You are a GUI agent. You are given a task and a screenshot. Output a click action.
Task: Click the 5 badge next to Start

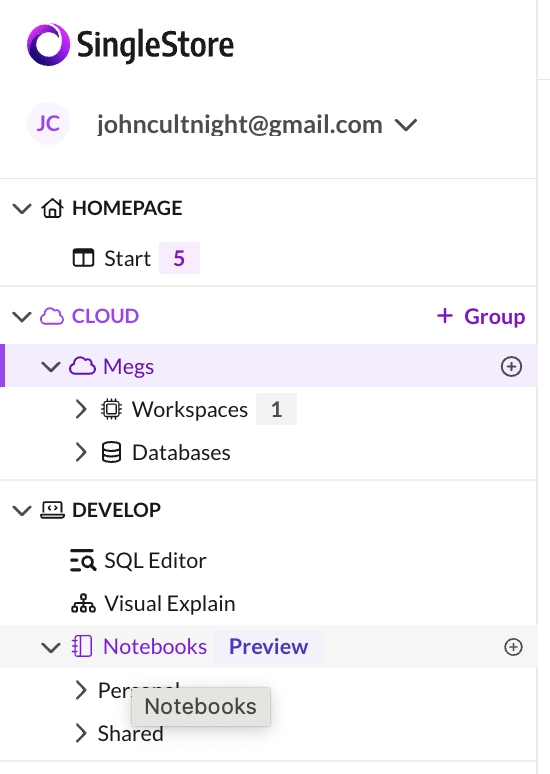(x=179, y=258)
